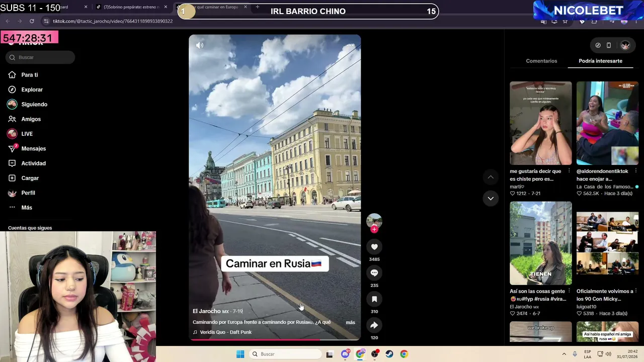Viewport: 644px width, 362px height.
Task: Like the luigoat10 video with 5318 likes
Action: point(580,314)
